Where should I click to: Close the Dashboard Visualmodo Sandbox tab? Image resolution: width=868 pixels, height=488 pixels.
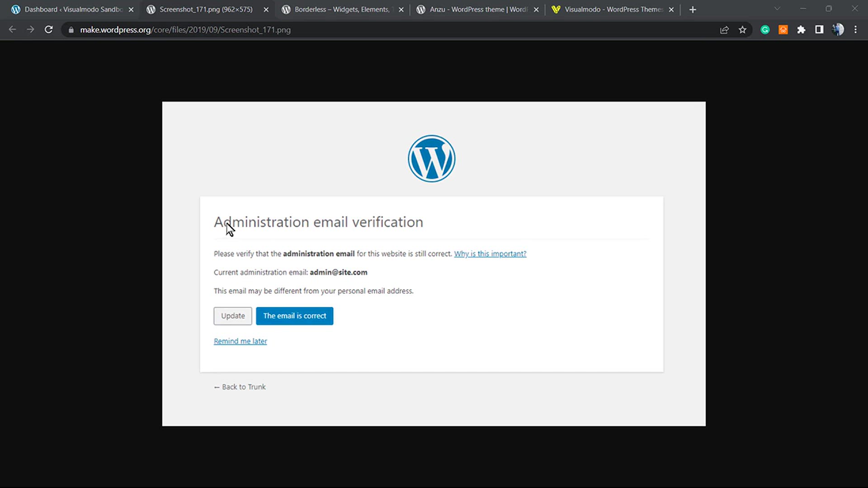coord(131,9)
